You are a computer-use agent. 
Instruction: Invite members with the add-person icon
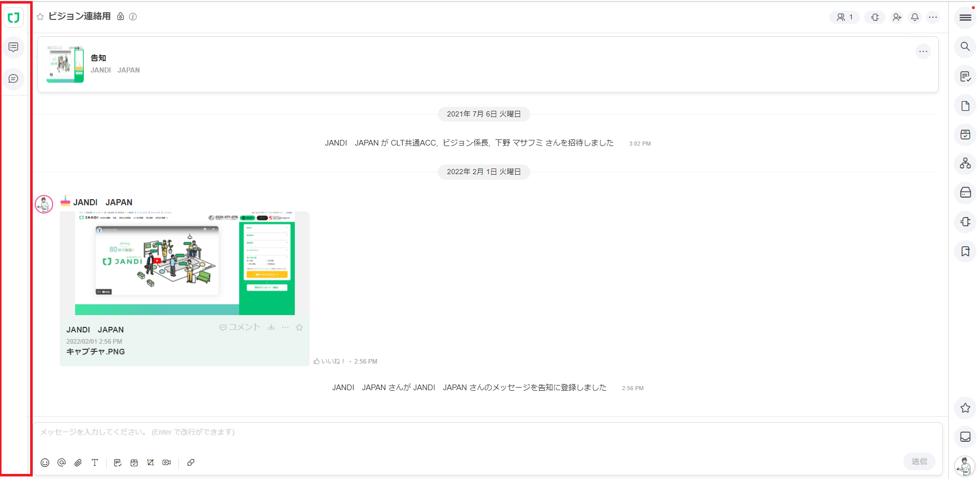pos(897,17)
